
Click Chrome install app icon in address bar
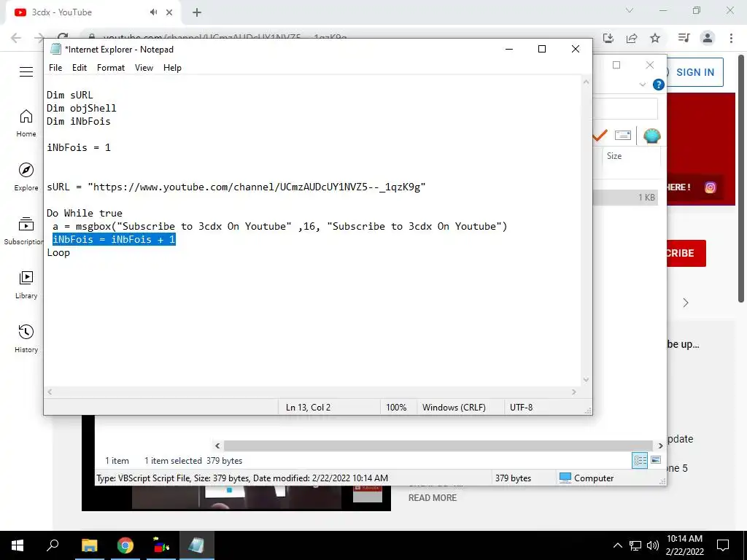(608, 38)
